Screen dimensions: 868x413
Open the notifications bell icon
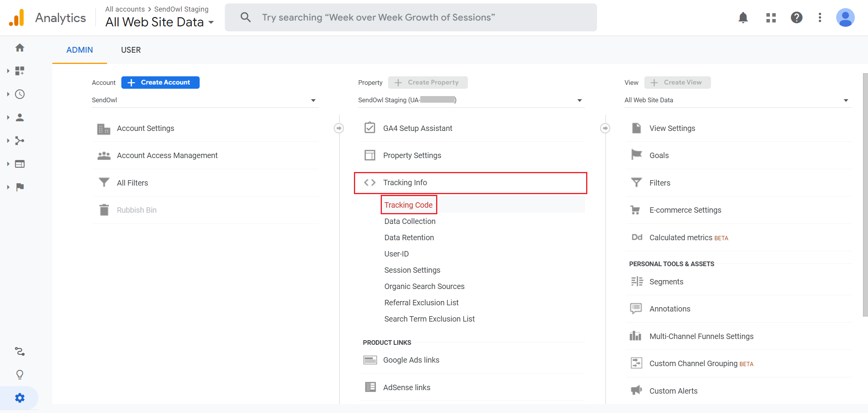[x=743, y=17]
